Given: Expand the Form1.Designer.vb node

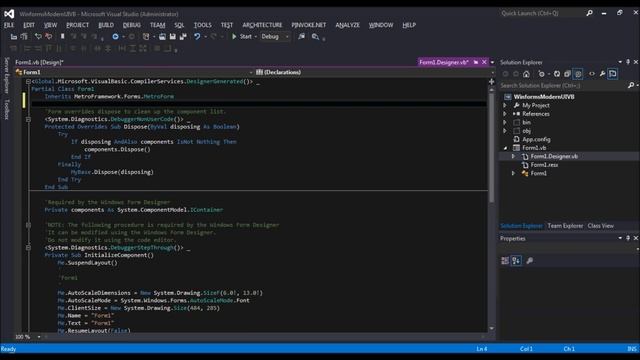Looking at the screenshot, I should pyautogui.click(x=513, y=156).
